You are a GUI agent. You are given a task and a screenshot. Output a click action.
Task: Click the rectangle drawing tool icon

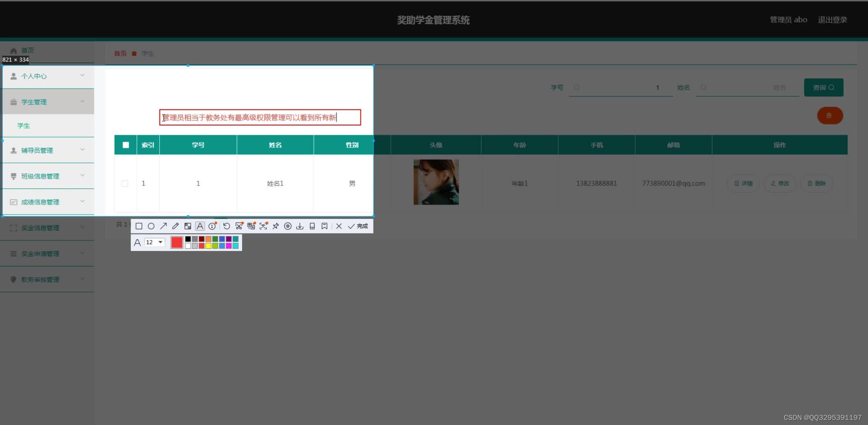coord(139,225)
